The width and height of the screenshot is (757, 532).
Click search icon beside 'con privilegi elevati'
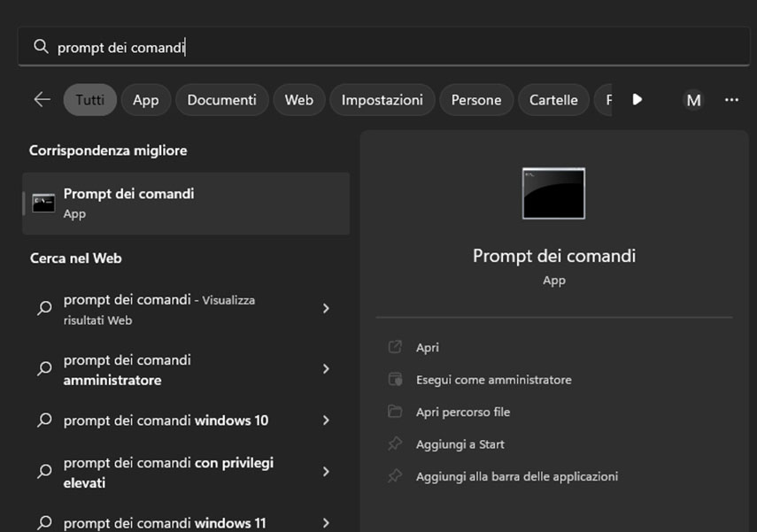click(44, 471)
